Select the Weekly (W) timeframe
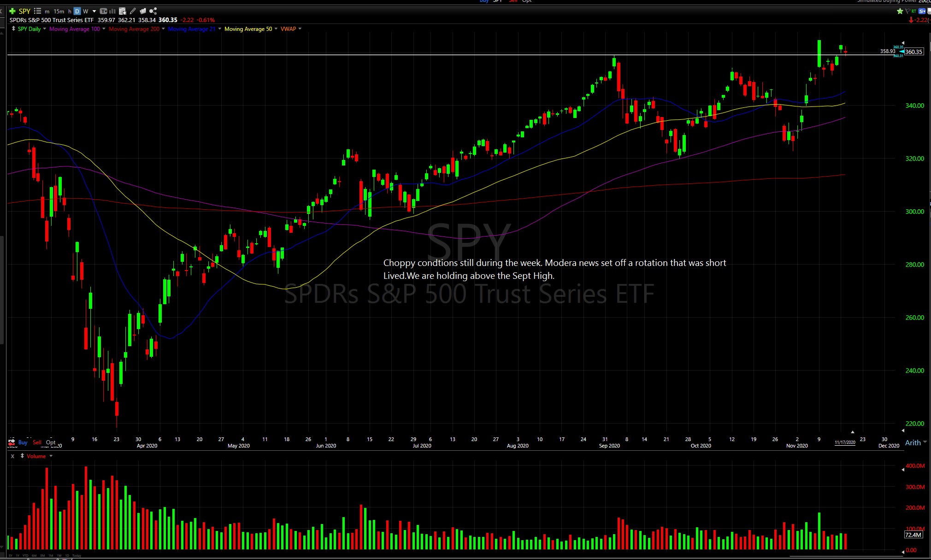The image size is (931, 560). [86, 12]
